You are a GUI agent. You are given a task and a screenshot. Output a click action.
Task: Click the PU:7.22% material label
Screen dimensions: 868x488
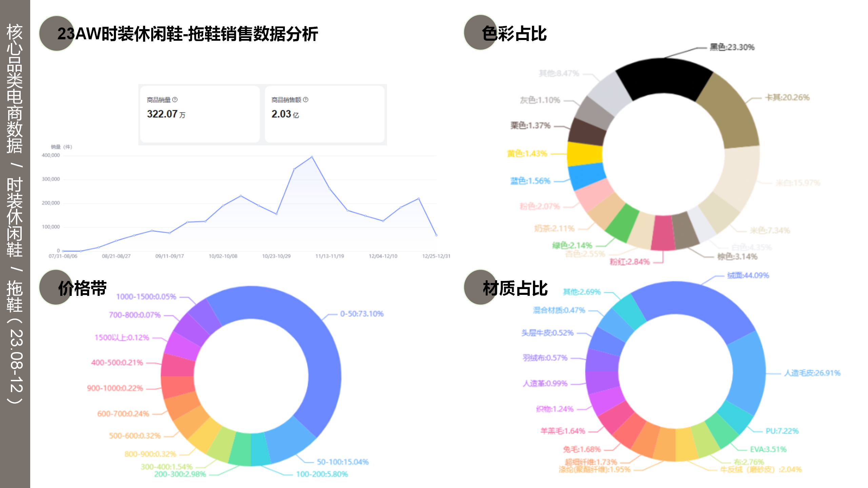pos(782,431)
